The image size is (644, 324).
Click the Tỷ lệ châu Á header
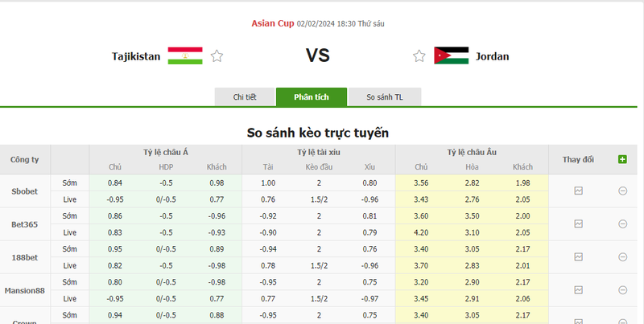pos(166,152)
